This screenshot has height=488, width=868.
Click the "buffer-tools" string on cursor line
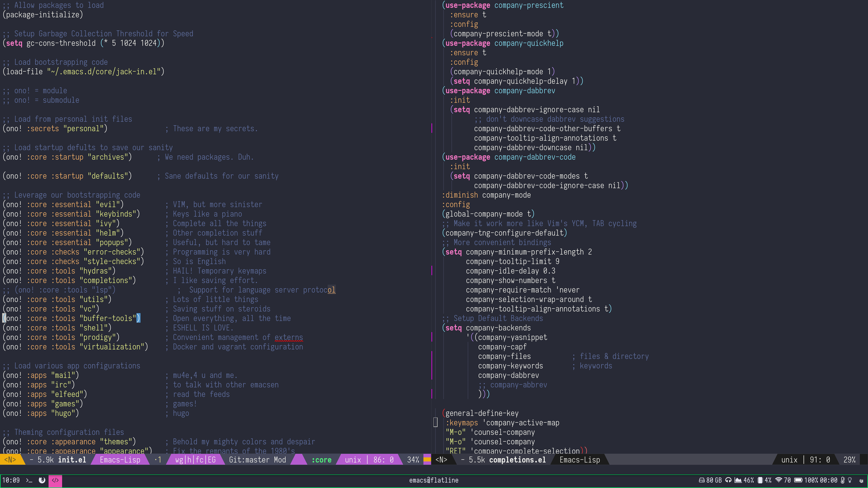point(108,319)
